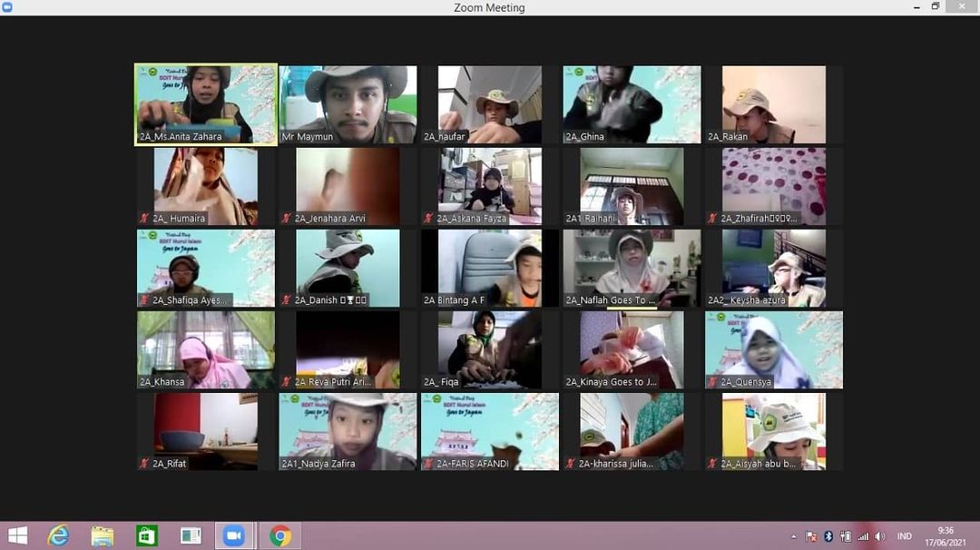Viewport: 980px width, 550px height.
Task: Open Google Chrome from the taskbar
Action: click(279, 535)
